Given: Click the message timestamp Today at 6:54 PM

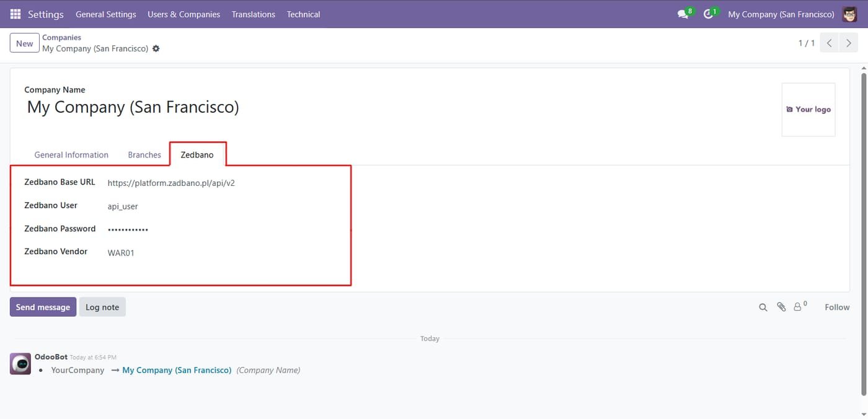Looking at the screenshot, I should (x=93, y=358).
